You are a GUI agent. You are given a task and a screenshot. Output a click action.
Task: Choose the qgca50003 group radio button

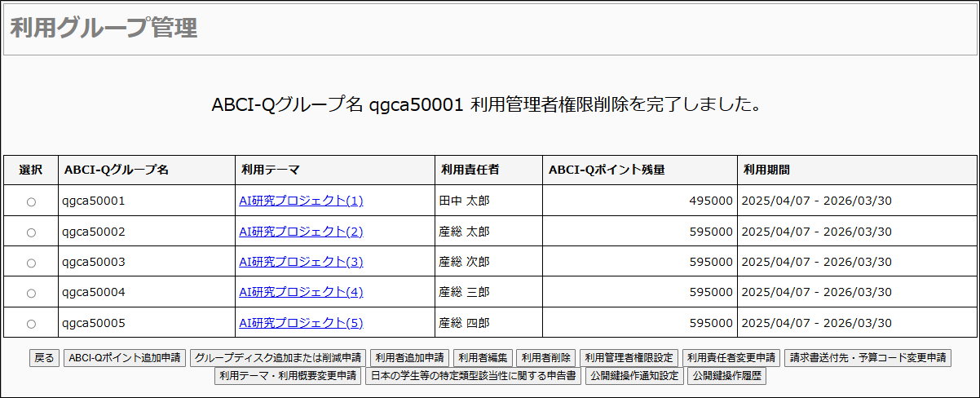tap(31, 263)
